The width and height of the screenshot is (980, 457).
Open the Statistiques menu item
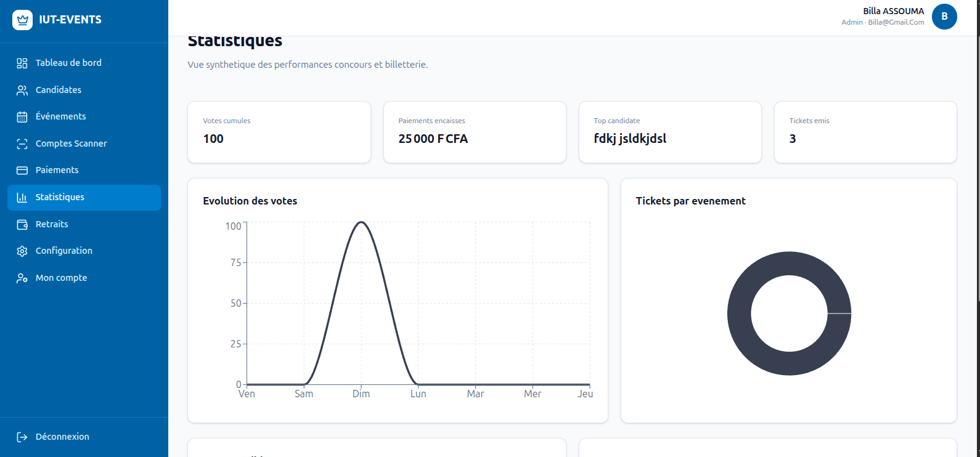tap(84, 197)
